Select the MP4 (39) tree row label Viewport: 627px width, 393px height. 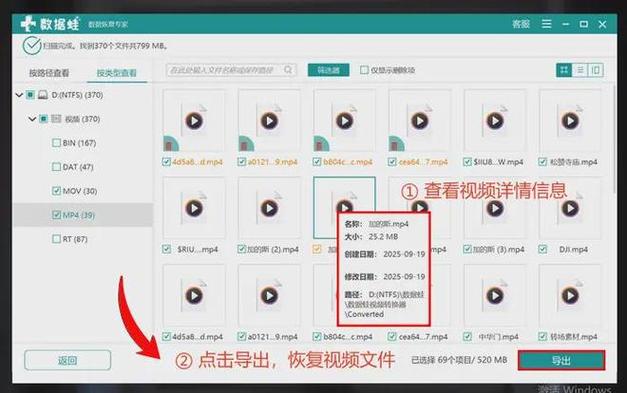(x=79, y=215)
